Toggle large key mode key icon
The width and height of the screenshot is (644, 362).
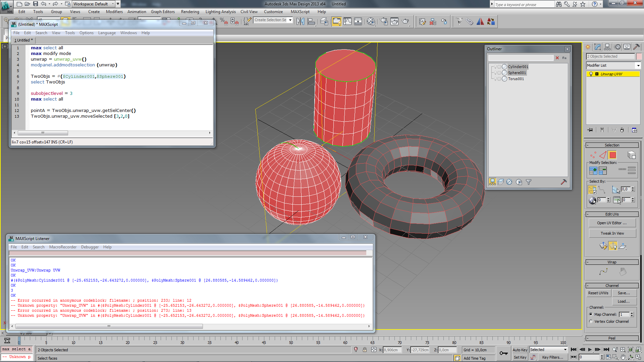[x=503, y=353]
